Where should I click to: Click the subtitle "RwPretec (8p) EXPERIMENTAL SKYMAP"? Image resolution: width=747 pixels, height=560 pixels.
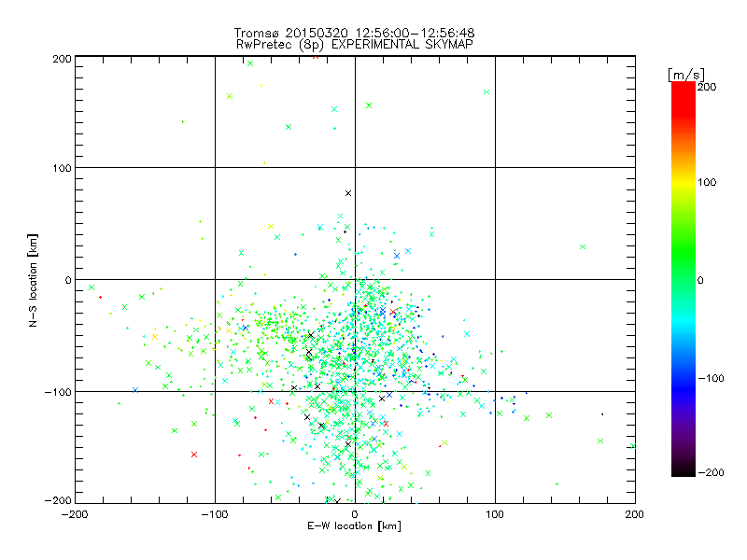point(355,44)
